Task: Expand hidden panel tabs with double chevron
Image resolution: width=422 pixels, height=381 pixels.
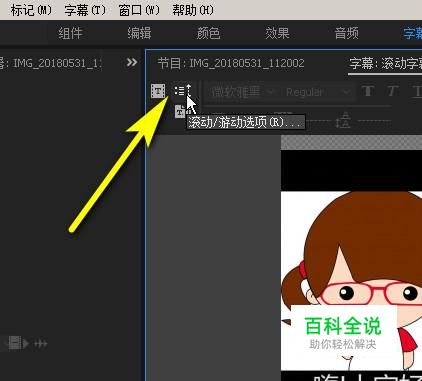Action: click(x=132, y=62)
